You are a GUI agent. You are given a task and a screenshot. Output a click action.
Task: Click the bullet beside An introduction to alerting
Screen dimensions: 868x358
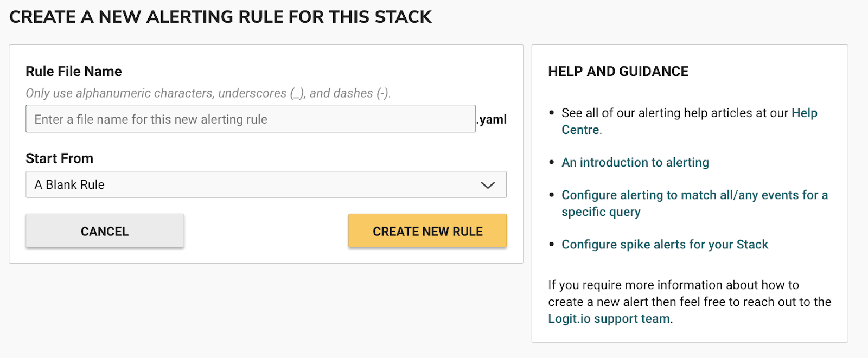point(552,162)
